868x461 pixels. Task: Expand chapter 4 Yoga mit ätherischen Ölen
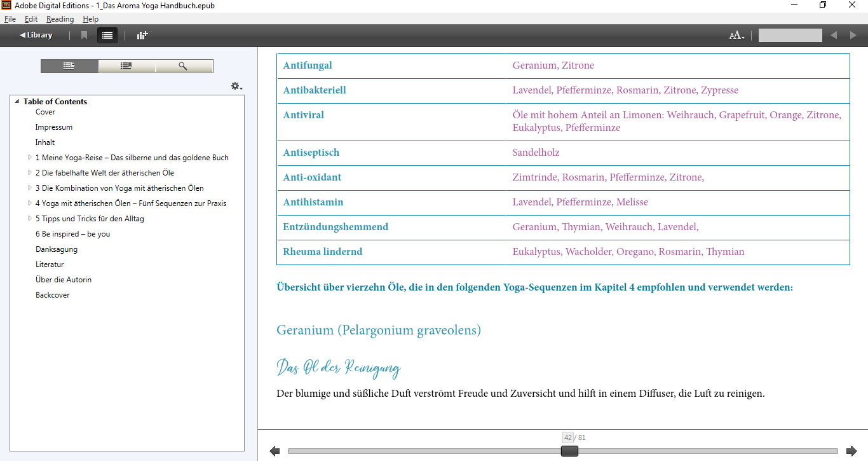(x=29, y=203)
